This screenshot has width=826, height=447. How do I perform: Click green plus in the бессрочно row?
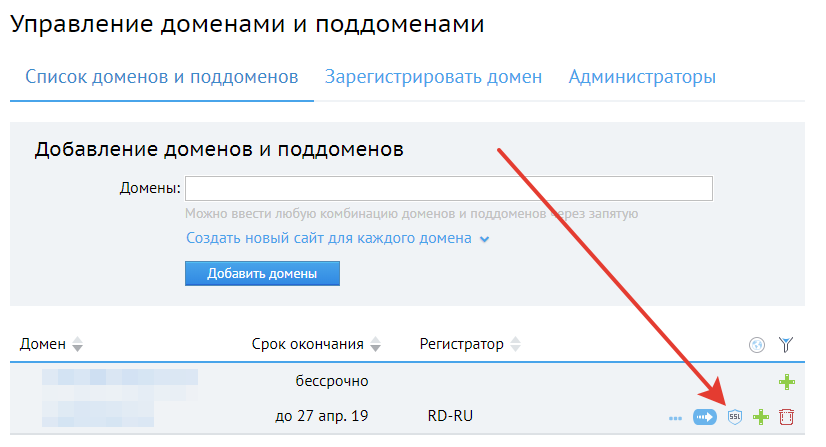pos(787,381)
